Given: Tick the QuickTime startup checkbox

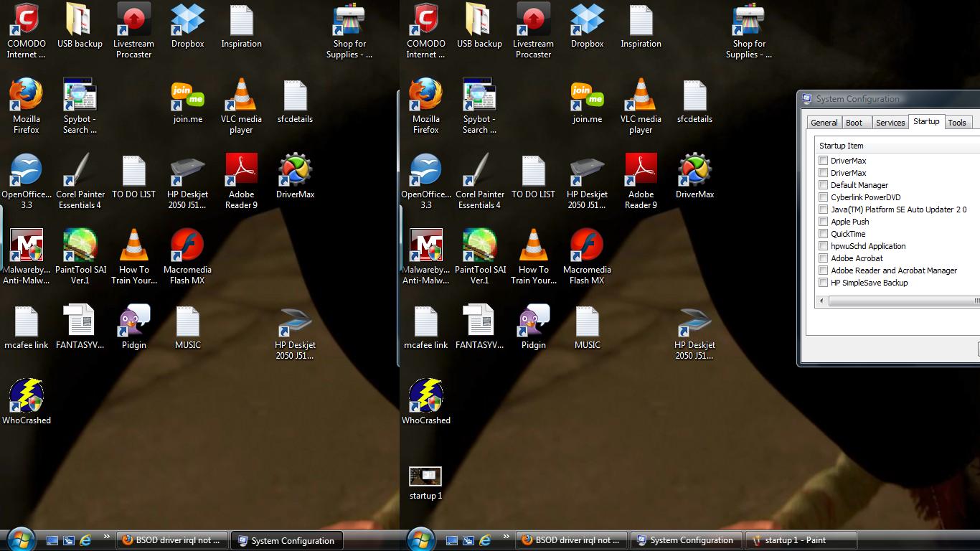Looking at the screenshot, I should 824,234.
